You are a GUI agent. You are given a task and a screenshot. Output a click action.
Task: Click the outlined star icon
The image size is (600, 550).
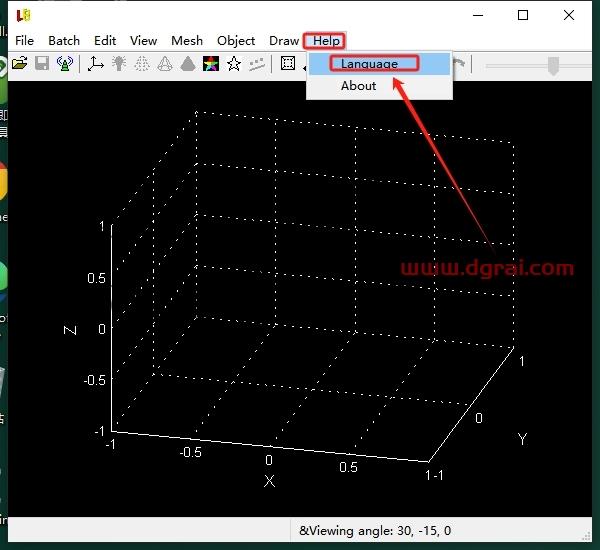pos(234,64)
